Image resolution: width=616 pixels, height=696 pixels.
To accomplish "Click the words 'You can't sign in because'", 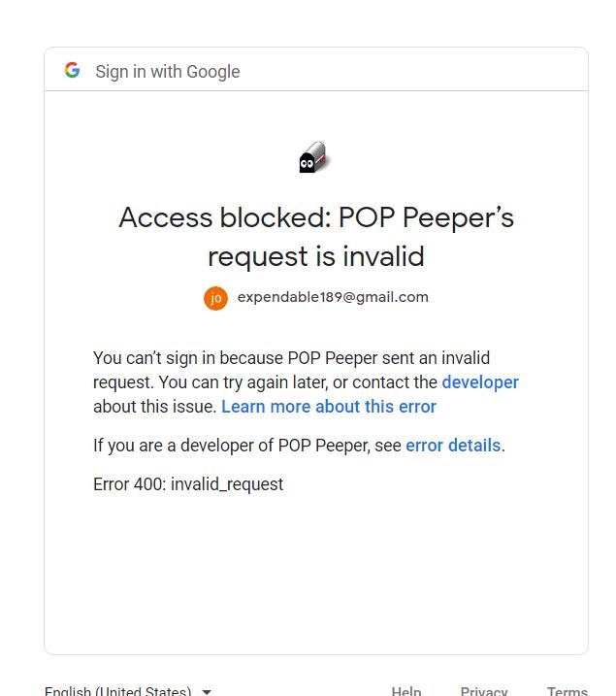I will tap(188, 358).
